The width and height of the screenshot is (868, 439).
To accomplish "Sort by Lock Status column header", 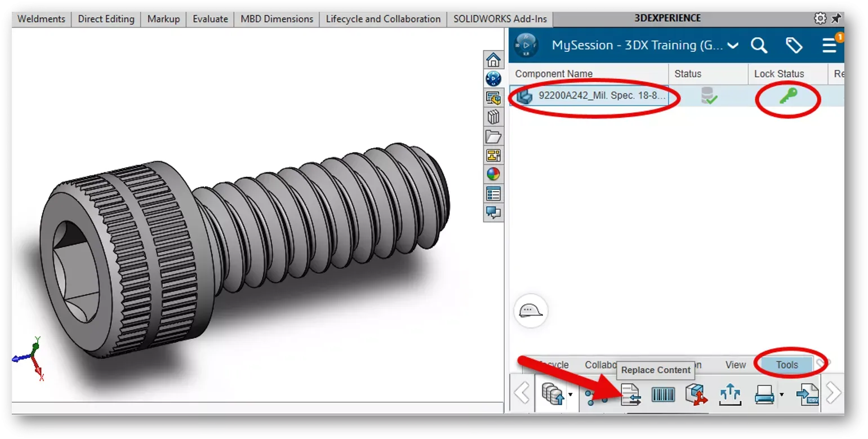I will tap(787, 74).
